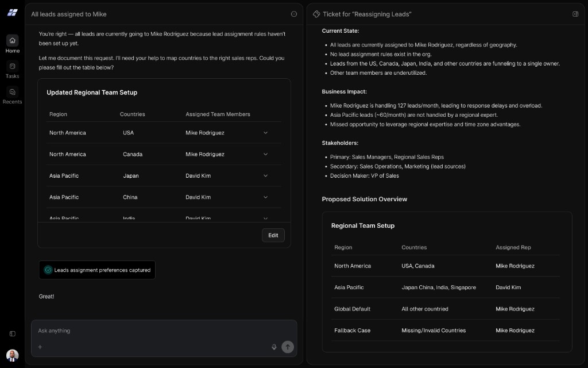The width and height of the screenshot is (588, 368).
Task: Click "Missing/Invalid Countries" cell
Action: (x=434, y=331)
